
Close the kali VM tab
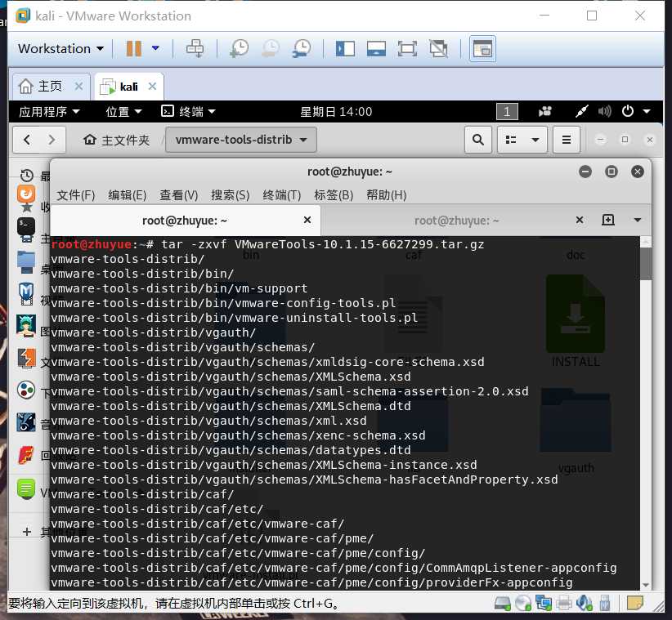point(152,86)
